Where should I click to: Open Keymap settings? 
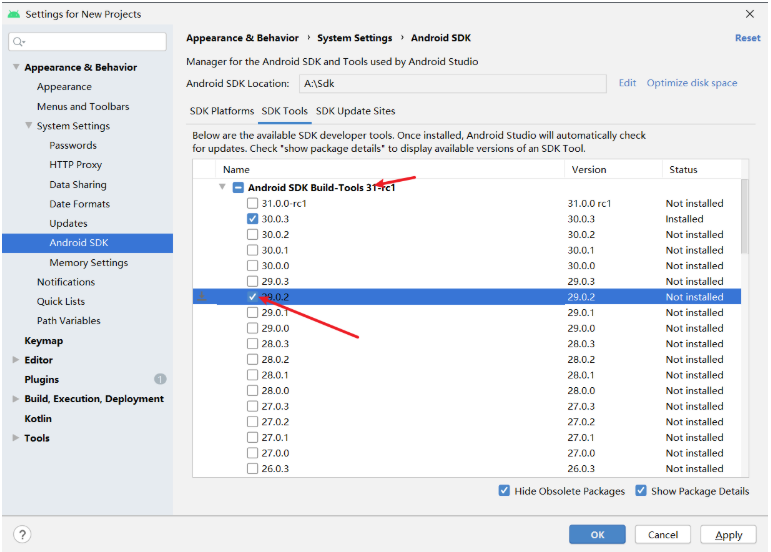click(44, 341)
